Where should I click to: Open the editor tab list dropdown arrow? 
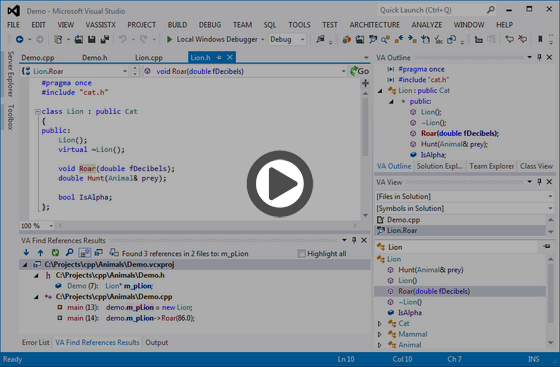click(366, 57)
